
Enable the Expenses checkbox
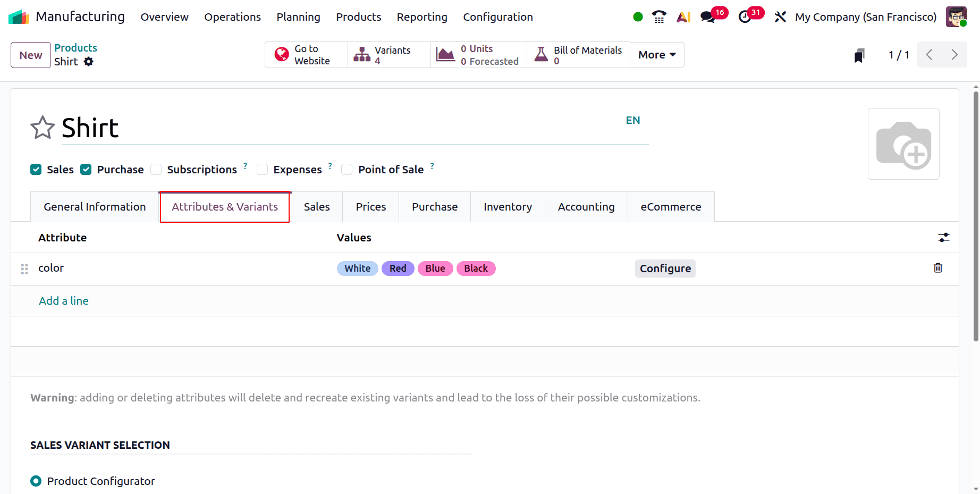coord(263,170)
